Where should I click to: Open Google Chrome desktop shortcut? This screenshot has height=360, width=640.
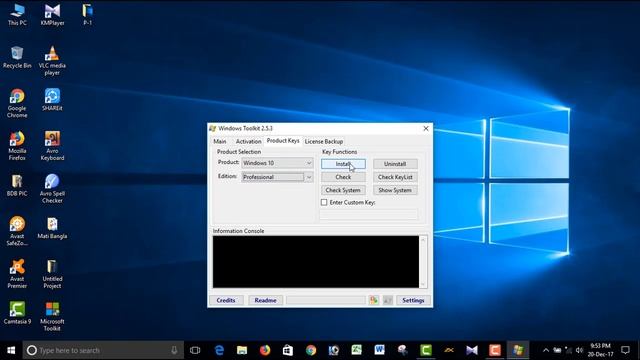point(17,104)
